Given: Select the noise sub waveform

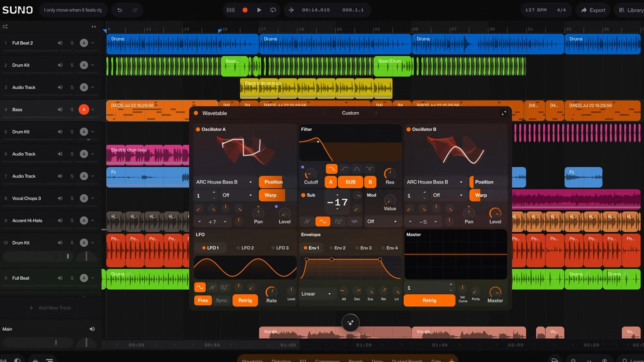Looking at the screenshot, I should (355, 222).
